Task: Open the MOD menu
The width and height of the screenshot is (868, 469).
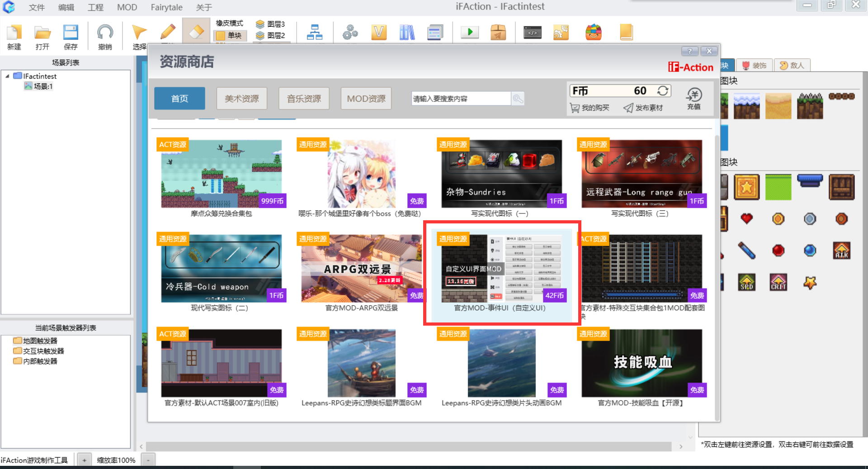Action: (x=127, y=7)
